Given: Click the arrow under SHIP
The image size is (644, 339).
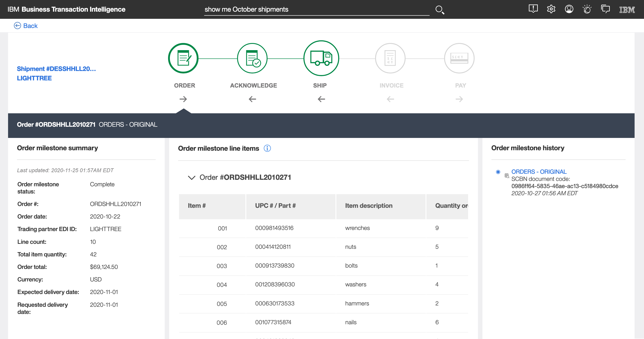Looking at the screenshot, I should pyautogui.click(x=321, y=99).
